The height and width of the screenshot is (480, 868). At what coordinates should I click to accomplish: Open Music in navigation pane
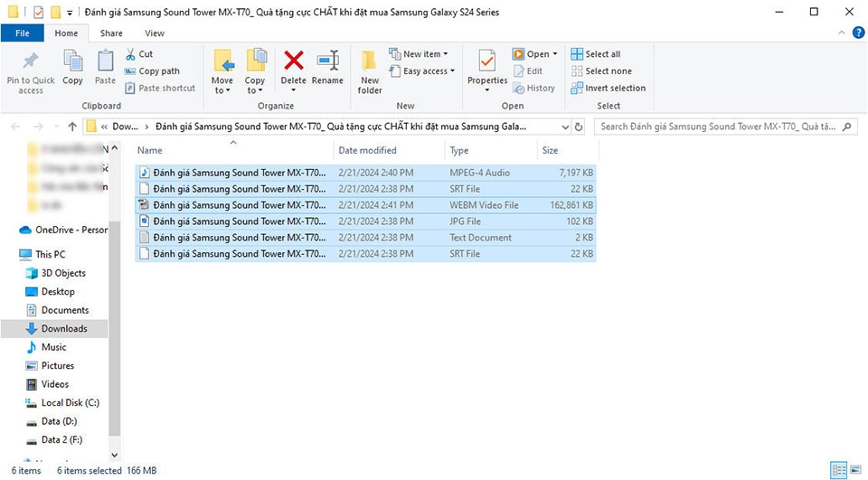tap(46, 347)
